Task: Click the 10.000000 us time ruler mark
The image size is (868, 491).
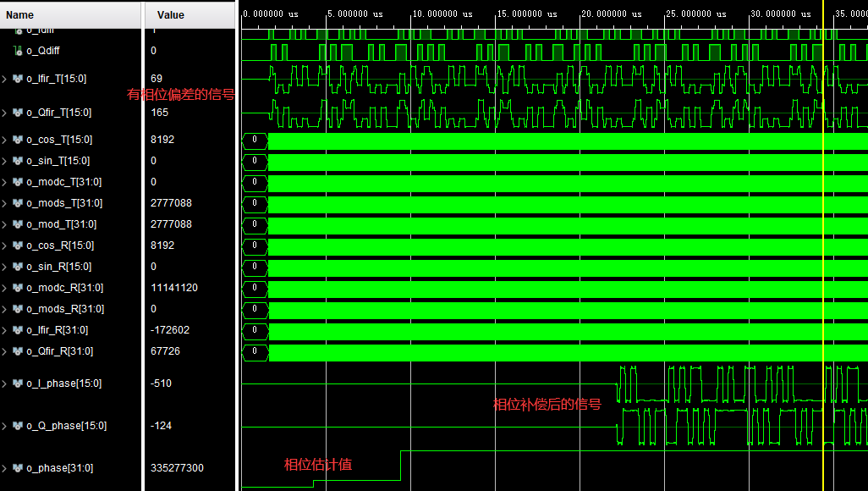Action: coord(442,14)
